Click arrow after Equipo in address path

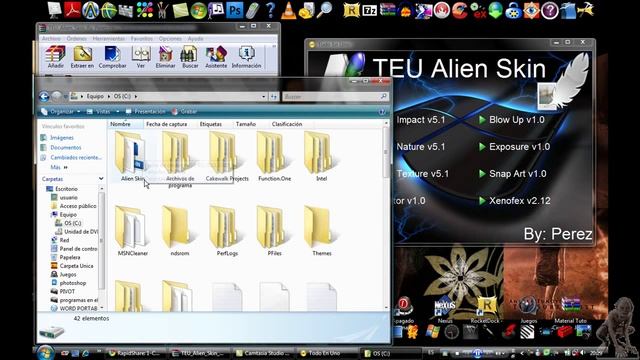109,97
